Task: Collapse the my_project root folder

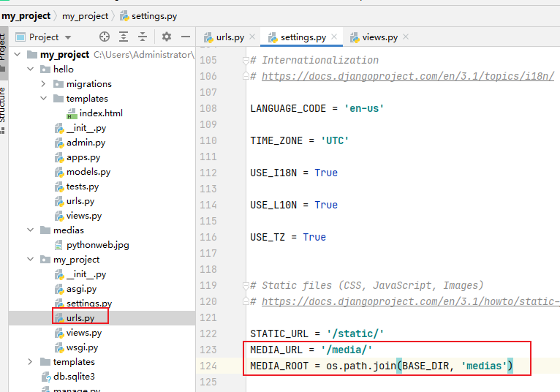Action: (17, 55)
